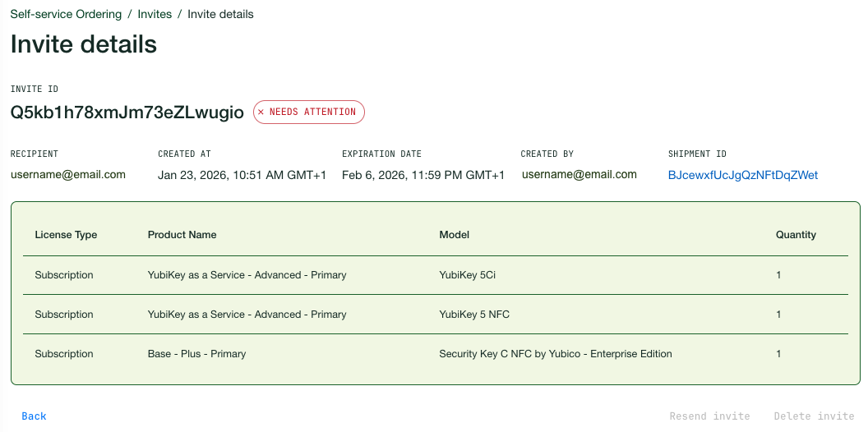
Task: Click the expiration date value
Action: click(x=423, y=175)
